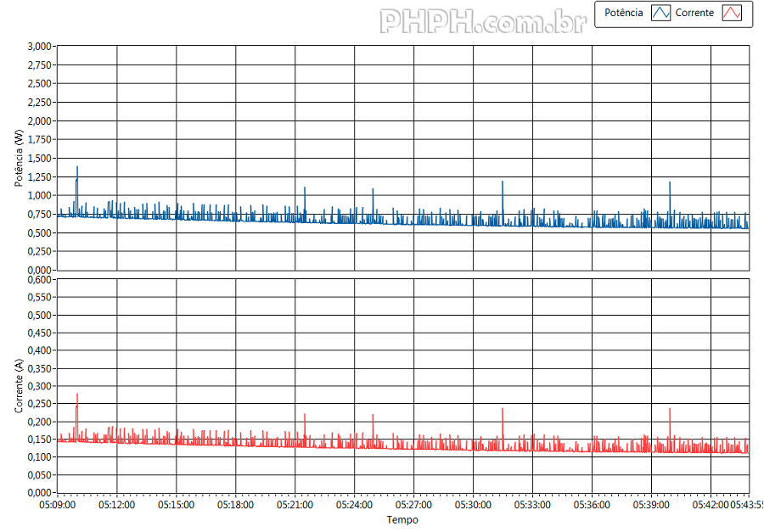The width and height of the screenshot is (764, 532).
Task: Click the 05:27:00 time tick label
Action: [x=414, y=505]
